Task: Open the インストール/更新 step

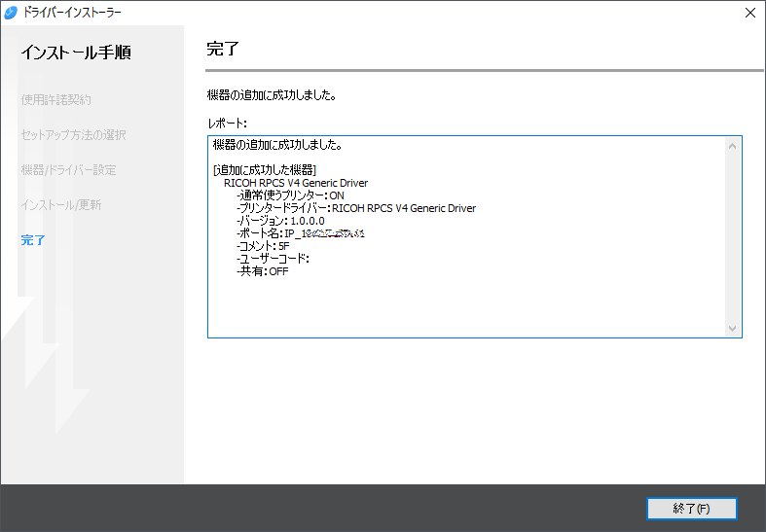Action: (60, 205)
